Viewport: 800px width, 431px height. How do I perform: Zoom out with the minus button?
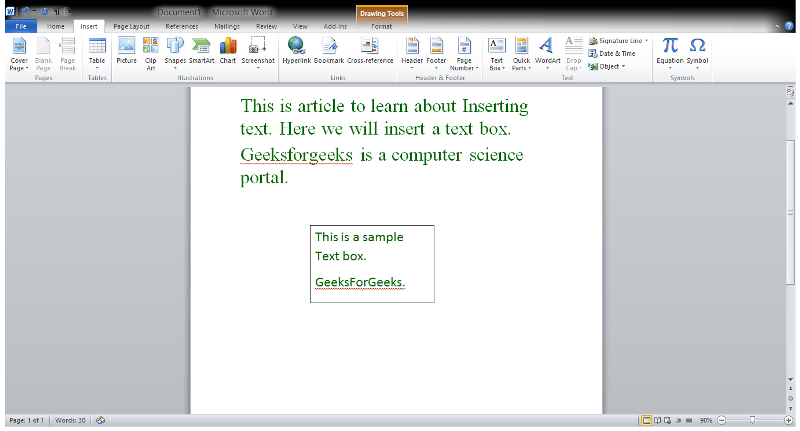721,420
